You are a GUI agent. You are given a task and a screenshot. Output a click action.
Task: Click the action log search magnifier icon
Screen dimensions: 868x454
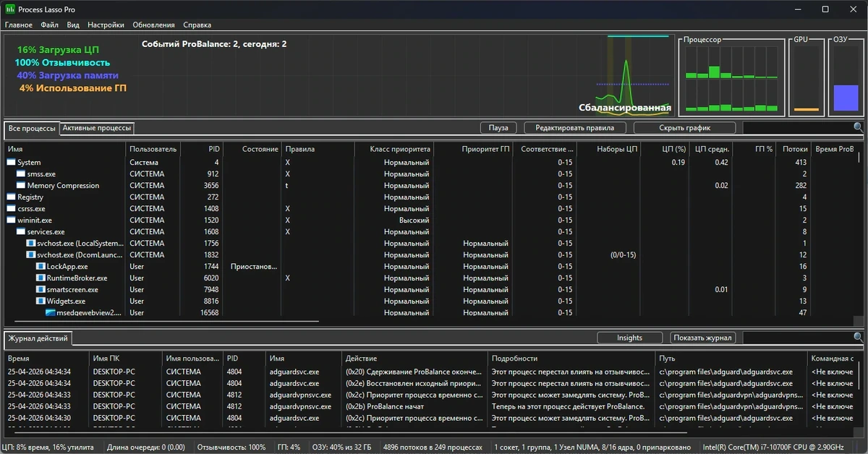click(858, 338)
